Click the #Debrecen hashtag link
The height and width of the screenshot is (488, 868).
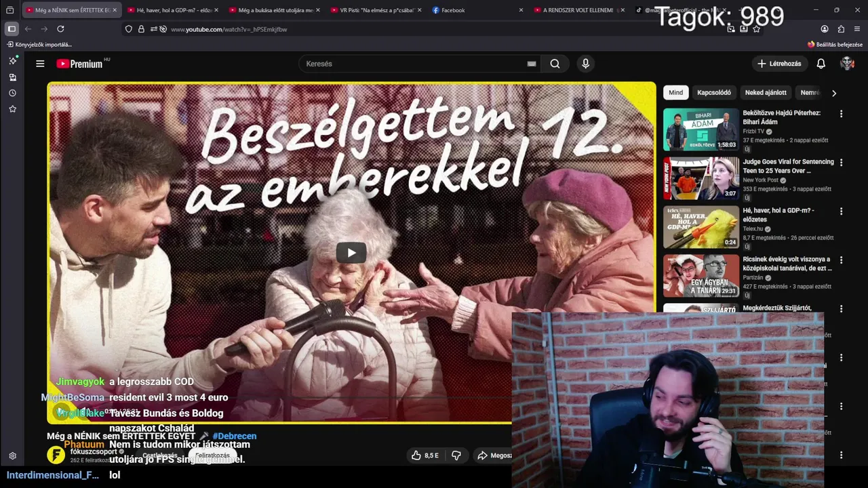click(x=235, y=436)
